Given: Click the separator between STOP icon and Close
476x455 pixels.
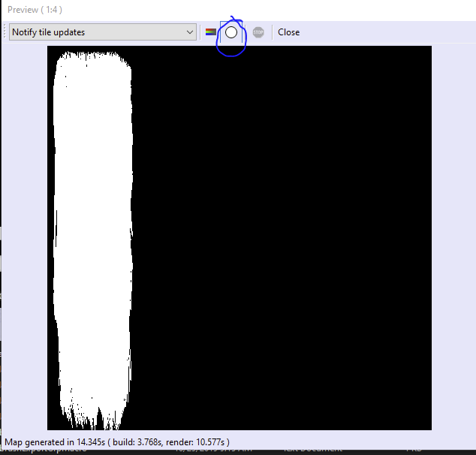Looking at the screenshot, I should (x=272, y=32).
